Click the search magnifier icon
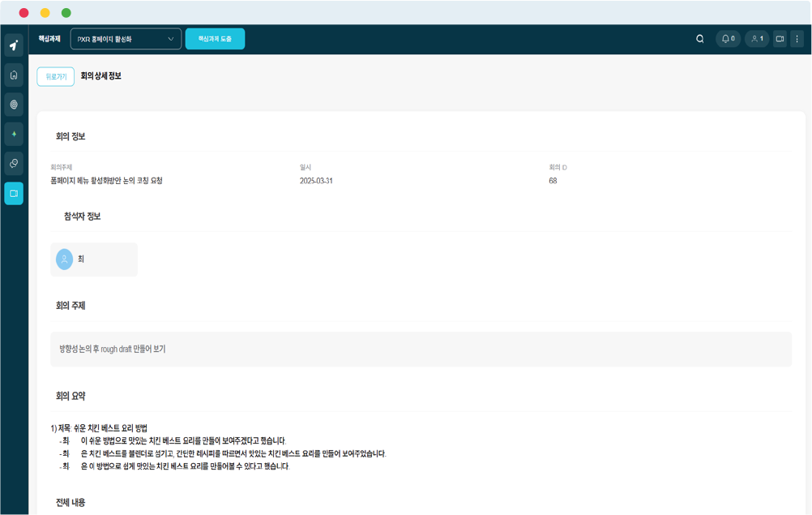The width and height of the screenshot is (812, 515). [700, 39]
